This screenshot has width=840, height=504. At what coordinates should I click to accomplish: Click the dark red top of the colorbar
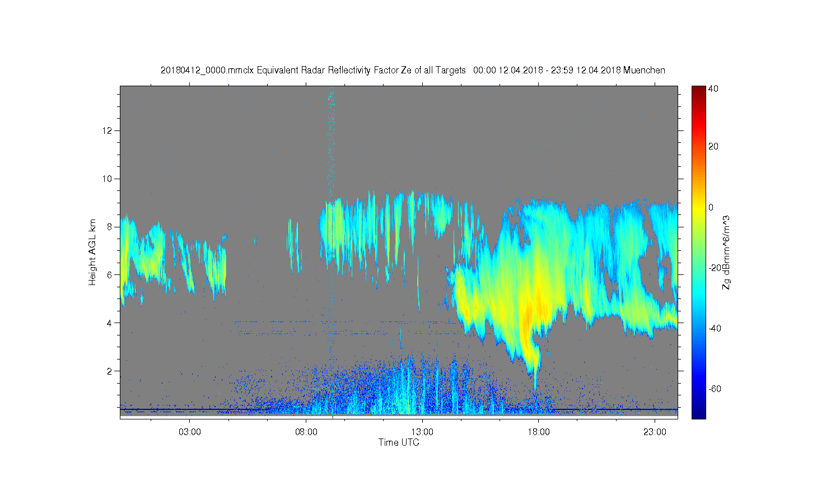(698, 91)
